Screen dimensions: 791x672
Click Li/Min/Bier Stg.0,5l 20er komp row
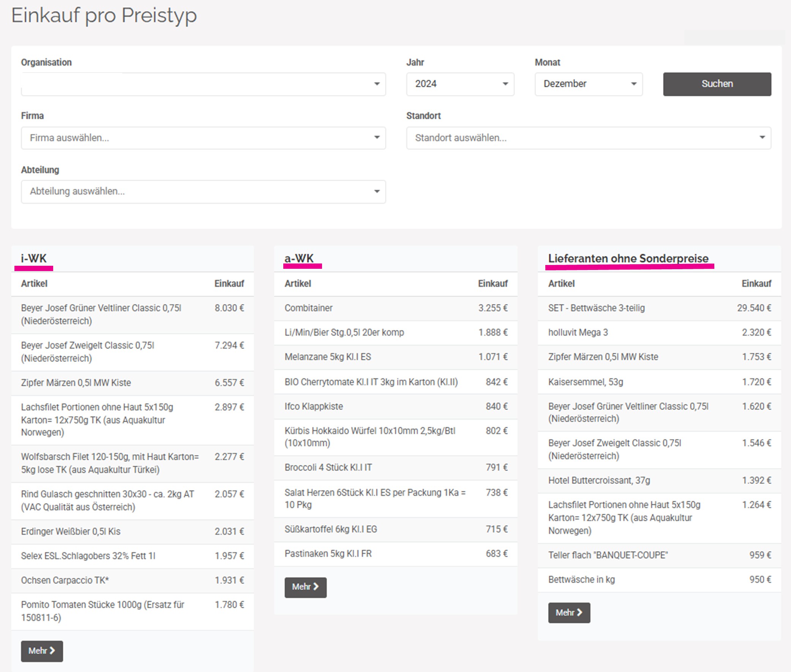pyautogui.click(x=396, y=333)
